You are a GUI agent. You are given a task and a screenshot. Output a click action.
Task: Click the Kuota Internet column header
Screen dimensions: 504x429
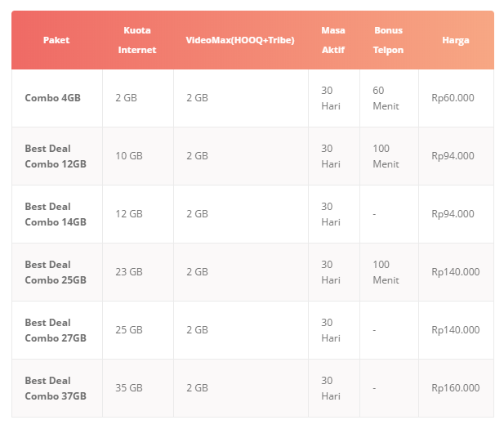click(136, 40)
